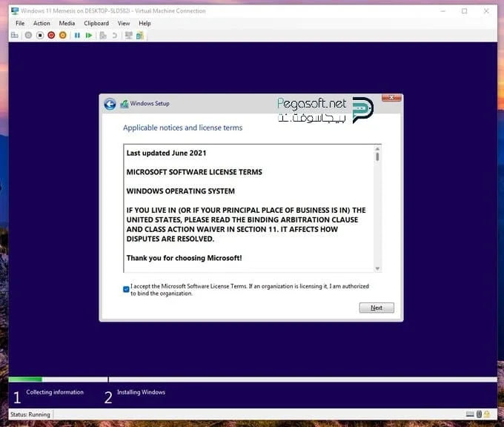504x427 pixels.
Task: Click the Next button in Windows Setup
Action: point(377,308)
